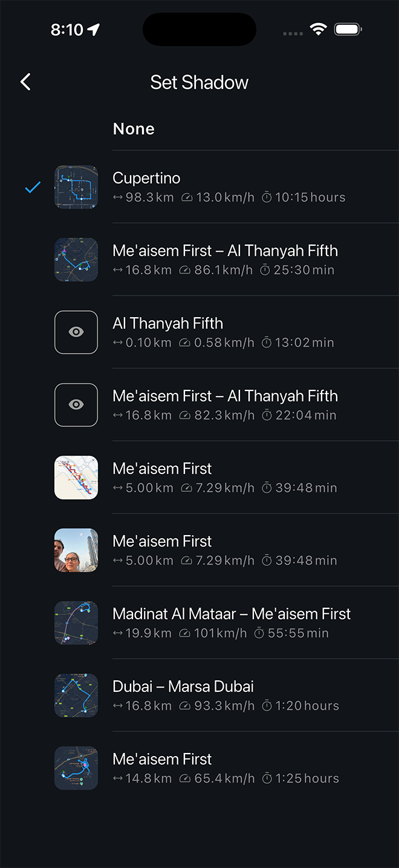This screenshot has width=399, height=868.
Task: Select the selfie photo thumbnail
Action: (76, 550)
